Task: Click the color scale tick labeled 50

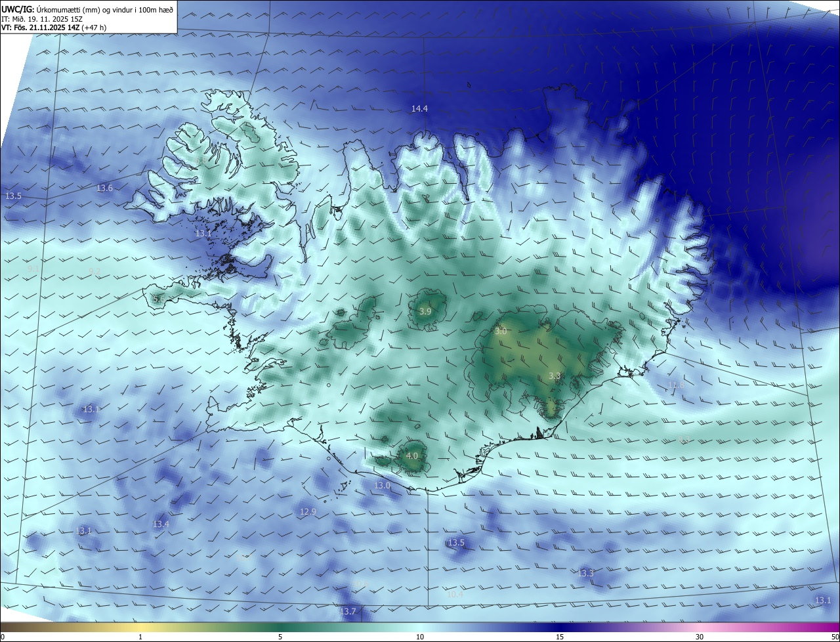Action: click(835, 637)
